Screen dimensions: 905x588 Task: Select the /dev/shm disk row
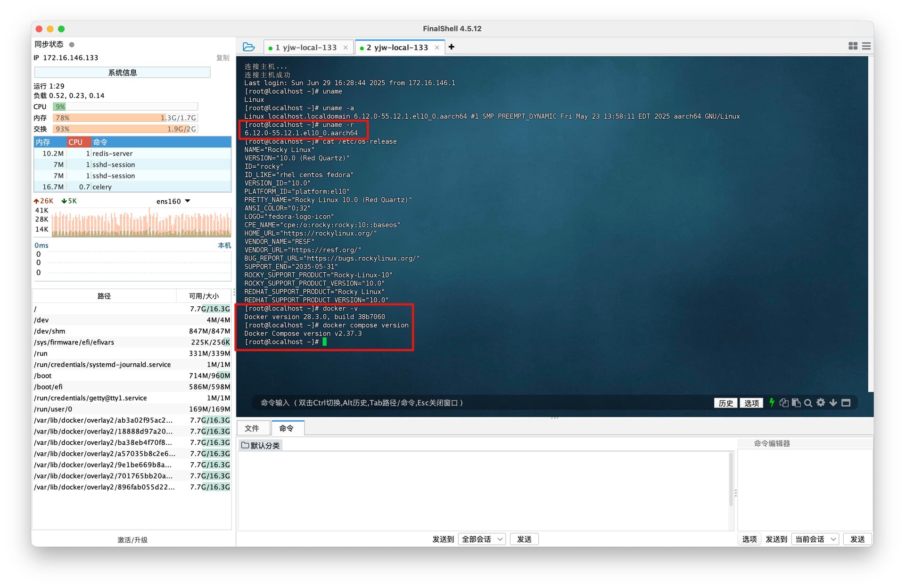[x=132, y=331]
